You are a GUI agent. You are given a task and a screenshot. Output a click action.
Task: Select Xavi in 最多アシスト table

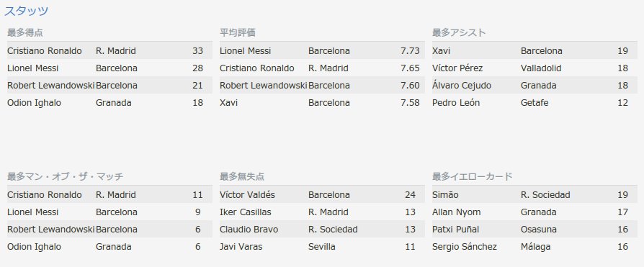coord(441,51)
